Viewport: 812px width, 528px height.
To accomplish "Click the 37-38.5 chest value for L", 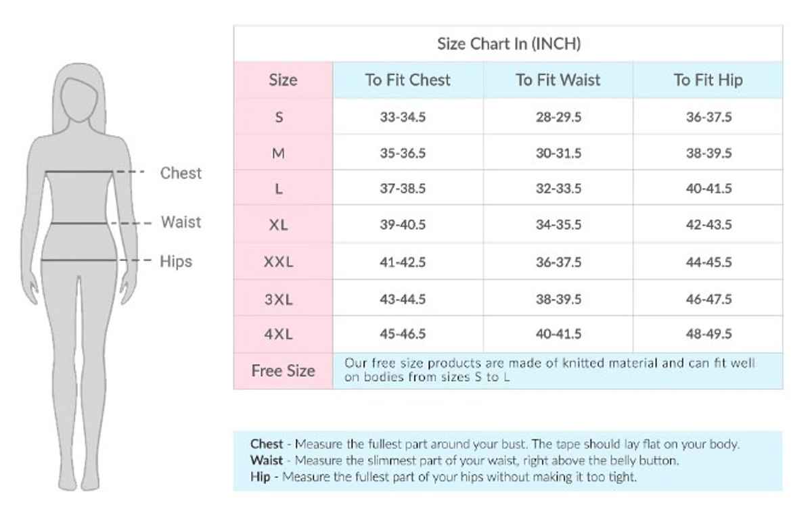I will [403, 189].
